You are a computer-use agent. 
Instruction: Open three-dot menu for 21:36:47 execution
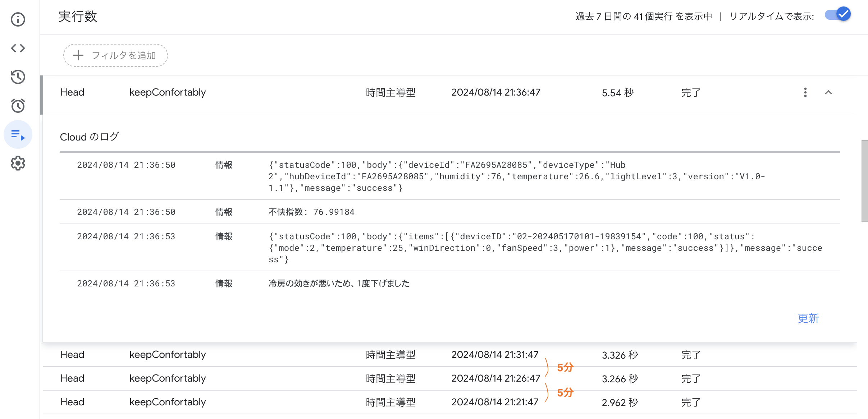[x=805, y=93]
